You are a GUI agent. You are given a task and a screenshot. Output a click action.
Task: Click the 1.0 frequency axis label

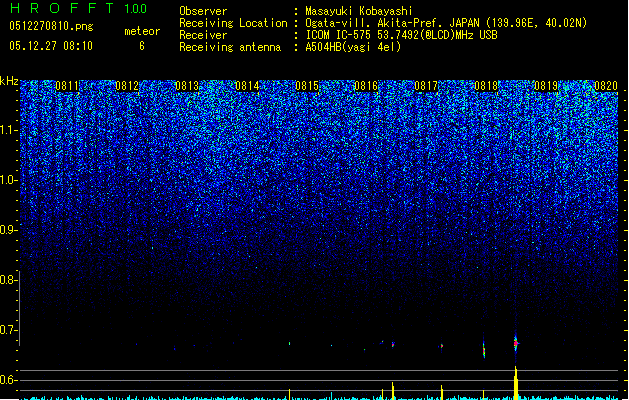[8, 180]
